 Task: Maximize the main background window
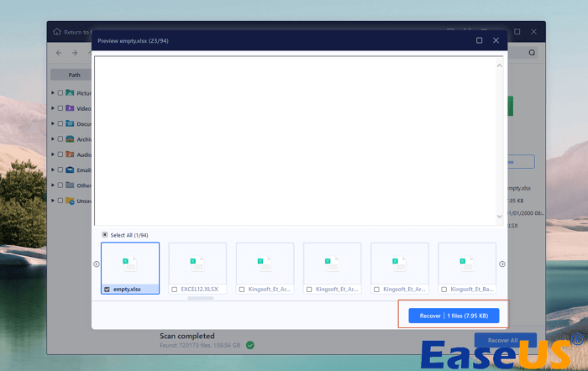tap(517, 32)
